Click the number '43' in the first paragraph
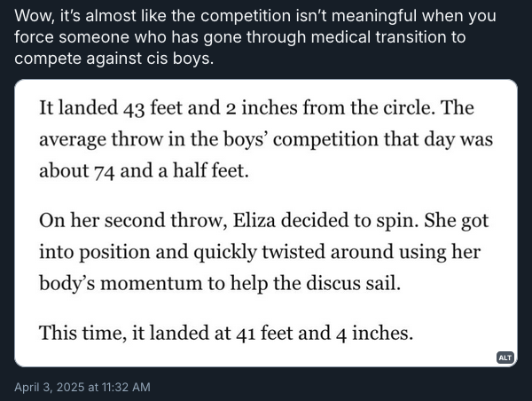 click(x=134, y=108)
